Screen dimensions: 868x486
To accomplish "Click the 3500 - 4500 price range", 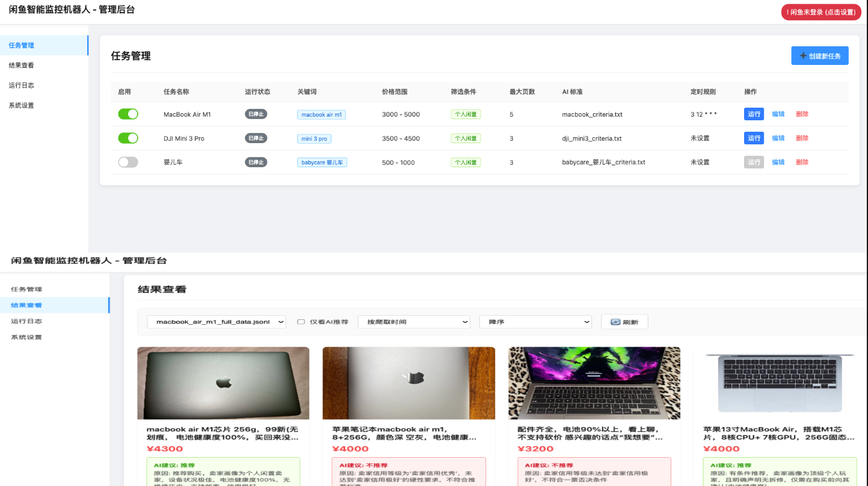I will [401, 138].
